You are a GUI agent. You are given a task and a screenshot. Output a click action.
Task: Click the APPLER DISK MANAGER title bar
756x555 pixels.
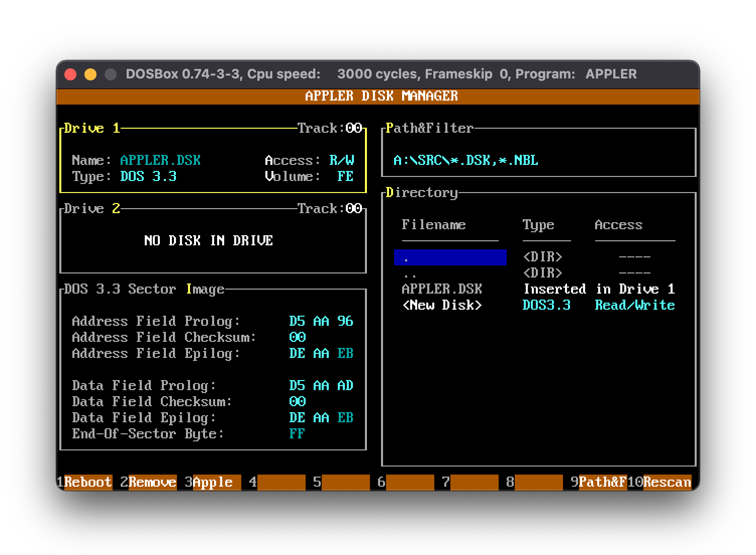pos(378,96)
